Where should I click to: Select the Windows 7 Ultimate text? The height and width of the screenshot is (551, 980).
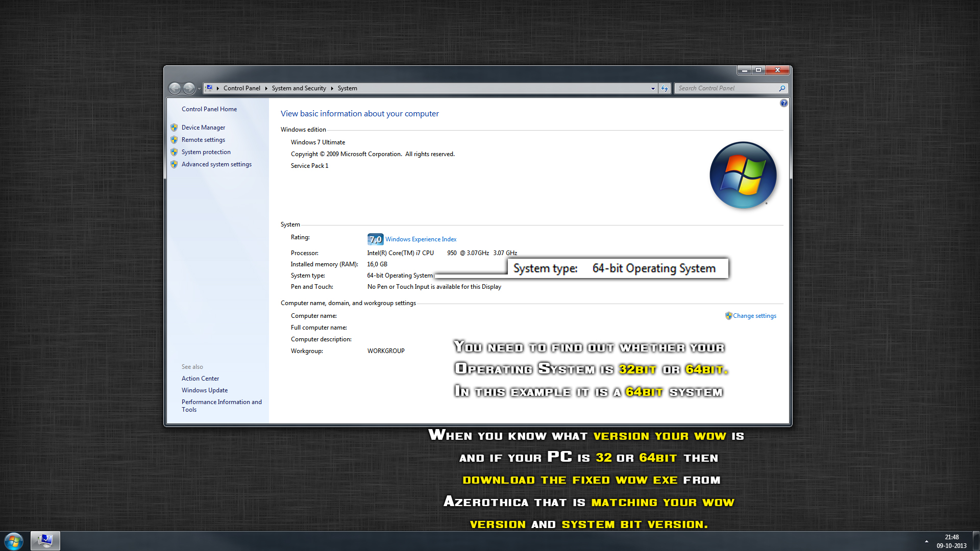pos(318,142)
